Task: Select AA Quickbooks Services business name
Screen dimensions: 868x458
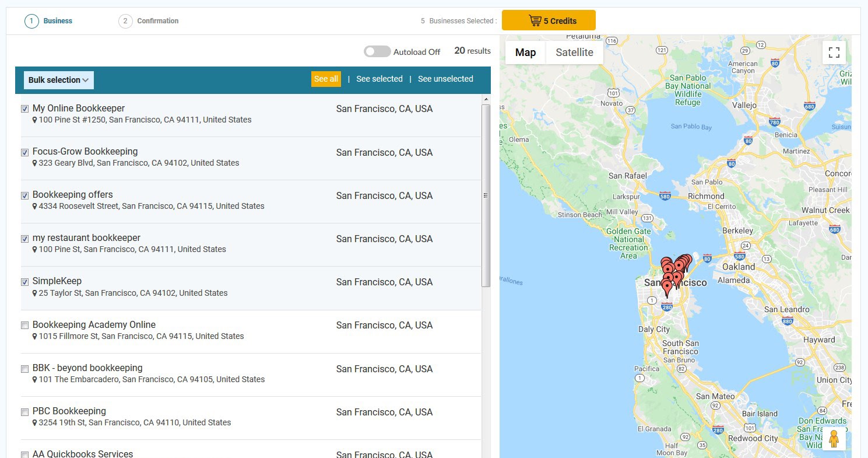Action: tap(83, 454)
